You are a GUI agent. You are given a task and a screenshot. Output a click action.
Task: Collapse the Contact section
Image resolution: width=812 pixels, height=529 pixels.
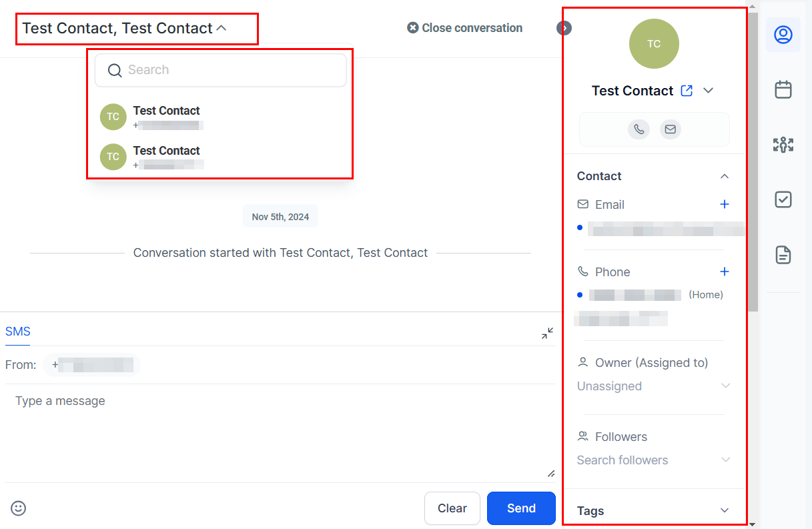(x=725, y=176)
